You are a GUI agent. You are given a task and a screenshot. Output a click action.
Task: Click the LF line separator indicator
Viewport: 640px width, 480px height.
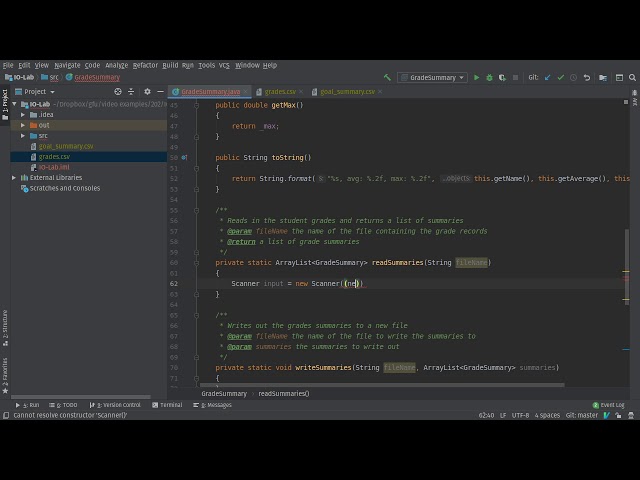503,416
